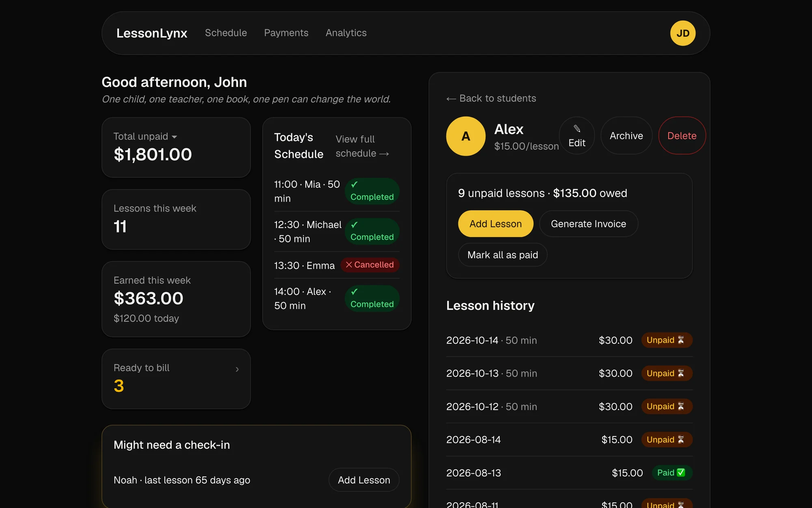The height and width of the screenshot is (508, 812).
Task: Open View full schedule link
Action: click(362, 146)
